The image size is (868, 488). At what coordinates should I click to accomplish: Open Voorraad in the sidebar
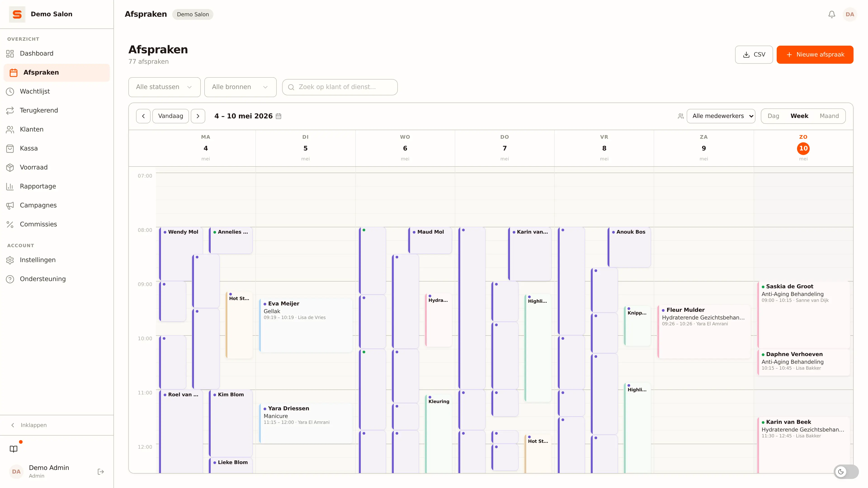coord(57,167)
